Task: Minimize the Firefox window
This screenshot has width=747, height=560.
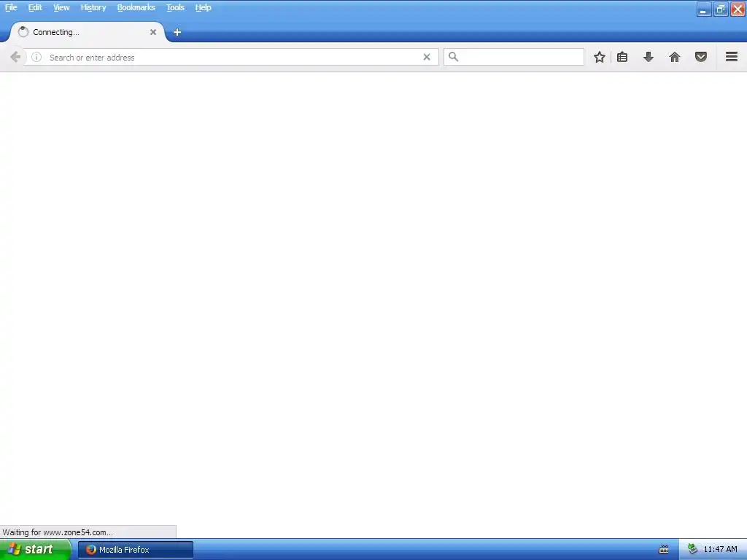Action: (x=703, y=9)
